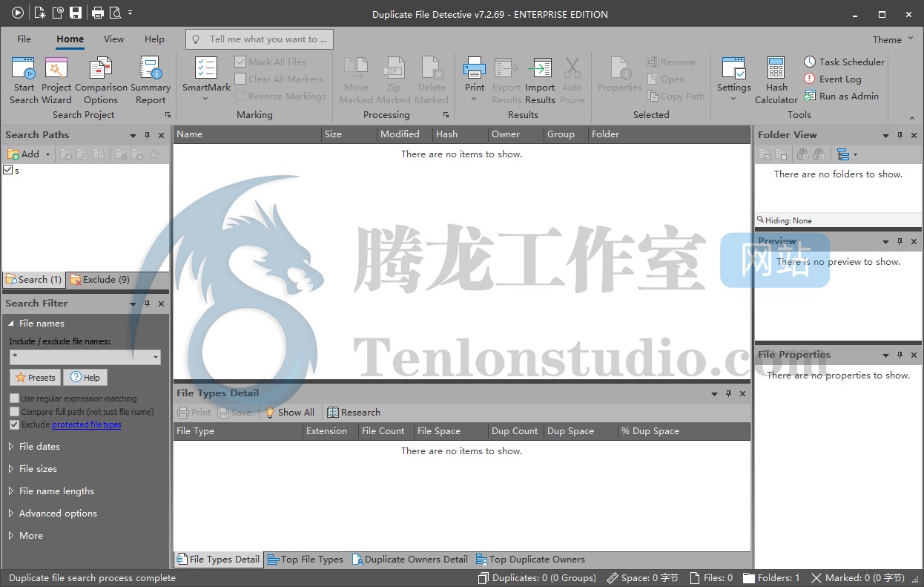Generate a Summary Report
The width and height of the screenshot is (924, 587).
coord(151,80)
